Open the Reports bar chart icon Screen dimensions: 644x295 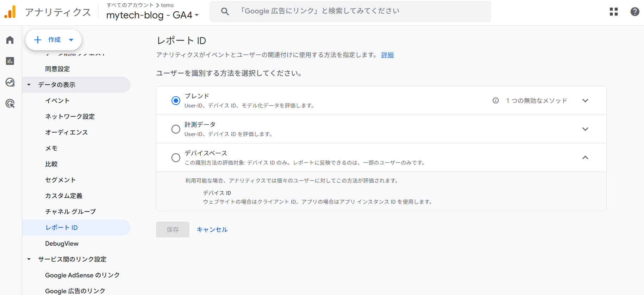click(10, 61)
